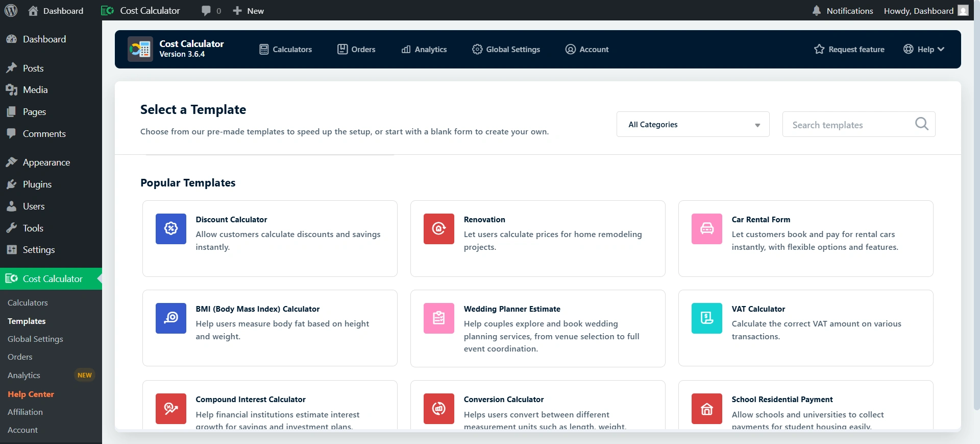The image size is (980, 444).
Task: Click the Search templates input field
Action: click(850, 125)
